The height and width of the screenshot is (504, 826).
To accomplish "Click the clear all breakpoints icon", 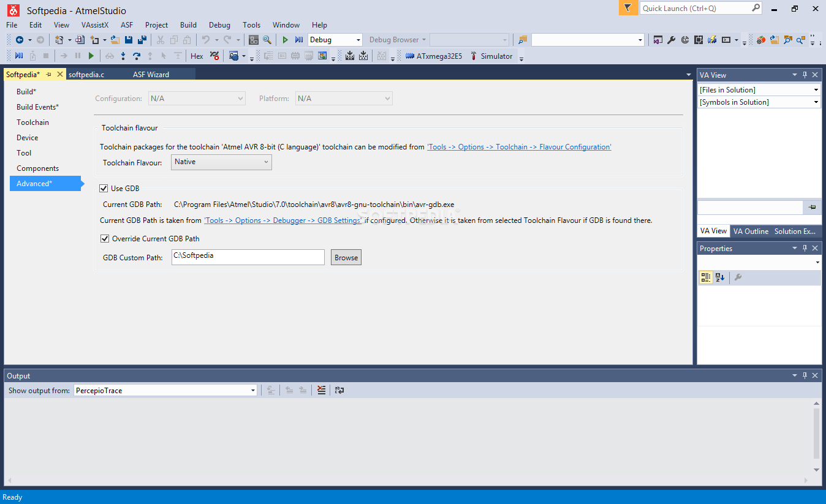I will coord(214,56).
